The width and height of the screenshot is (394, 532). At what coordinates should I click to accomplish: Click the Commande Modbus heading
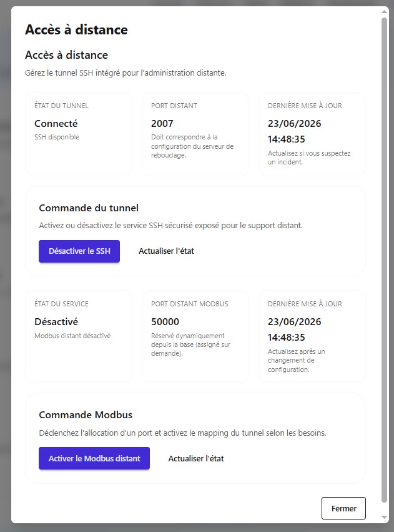86,415
